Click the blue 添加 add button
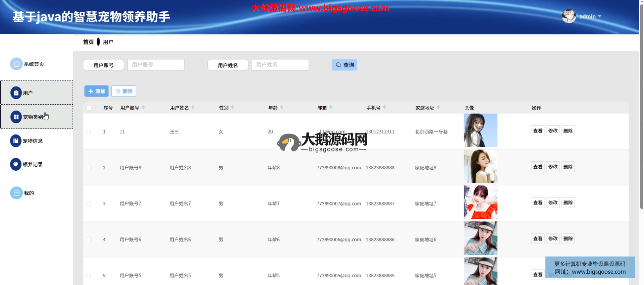 [x=96, y=91]
